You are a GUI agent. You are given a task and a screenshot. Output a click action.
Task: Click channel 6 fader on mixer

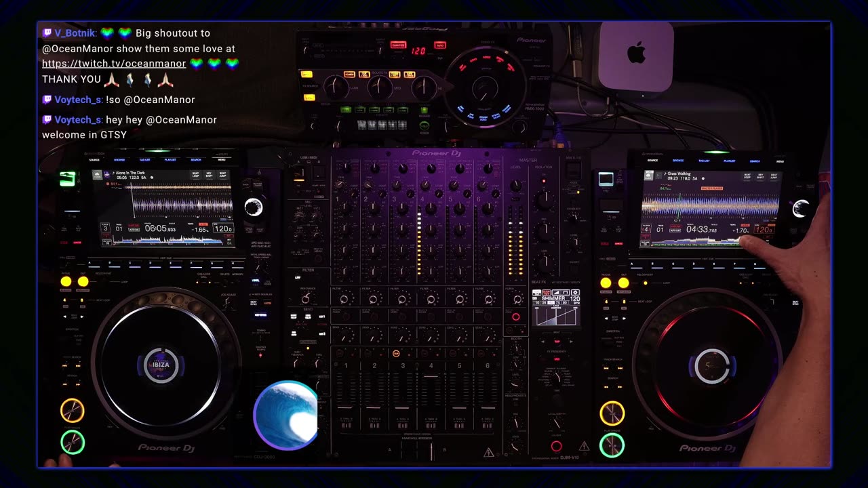488,408
